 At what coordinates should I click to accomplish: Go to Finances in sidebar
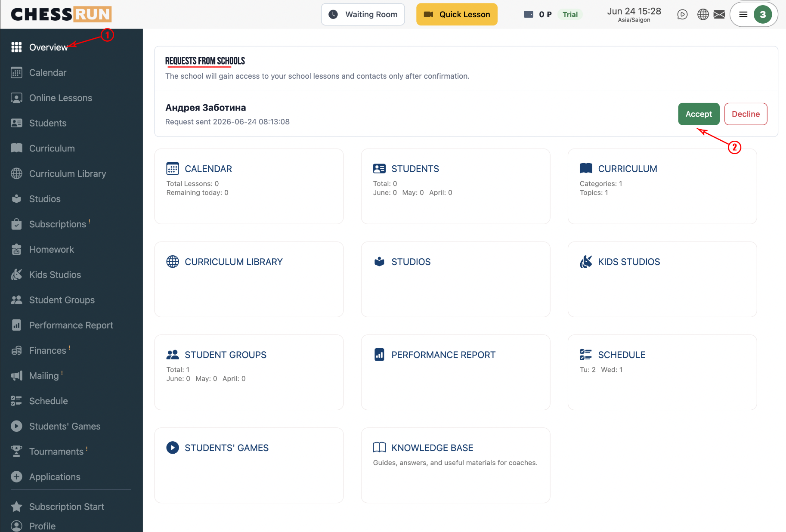point(47,350)
